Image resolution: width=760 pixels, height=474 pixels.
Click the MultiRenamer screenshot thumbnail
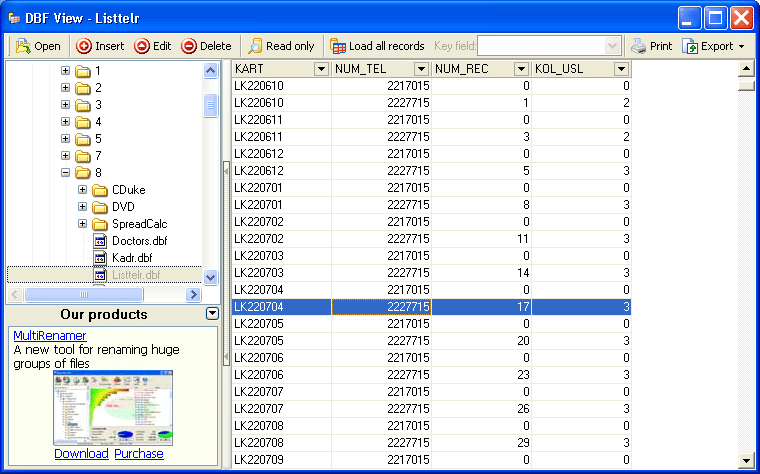tap(113, 408)
